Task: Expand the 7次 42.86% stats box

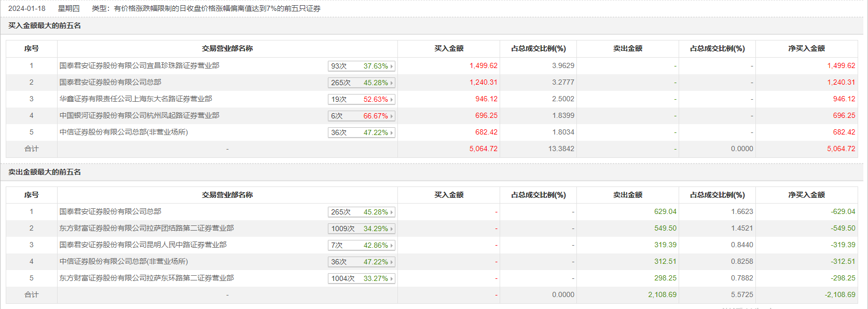Action: tap(362, 246)
